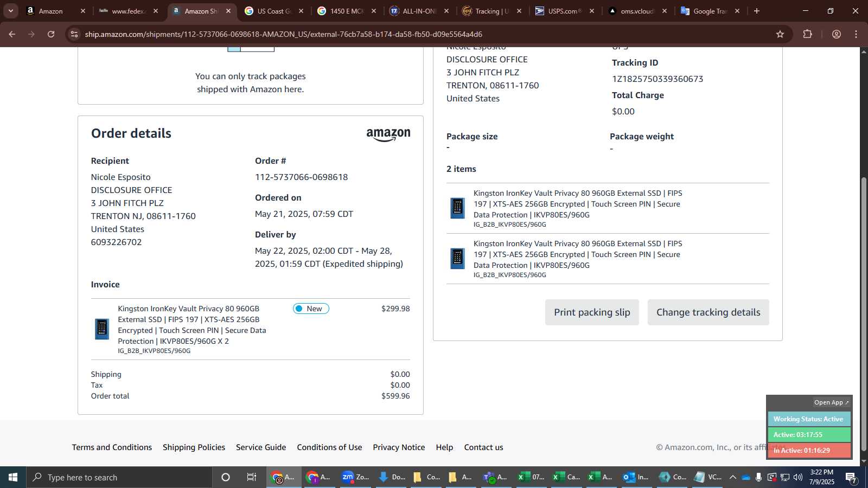Click the invoice item product thumbnail

(x=102, y=329)
